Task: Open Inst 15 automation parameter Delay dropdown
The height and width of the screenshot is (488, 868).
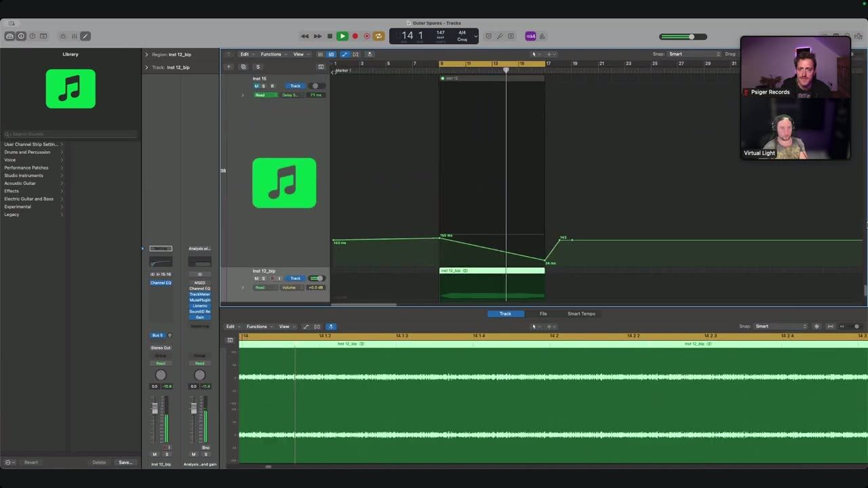Action: click(292, 95)
